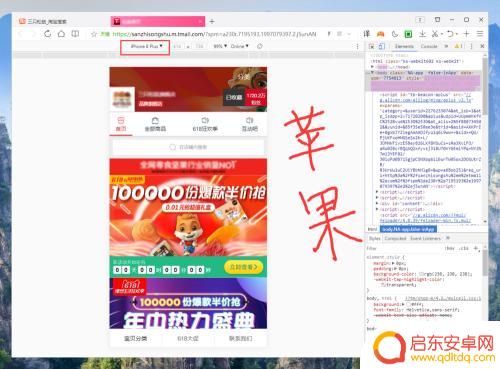Select the highlighted body breadcrumb

pos(408,229)
